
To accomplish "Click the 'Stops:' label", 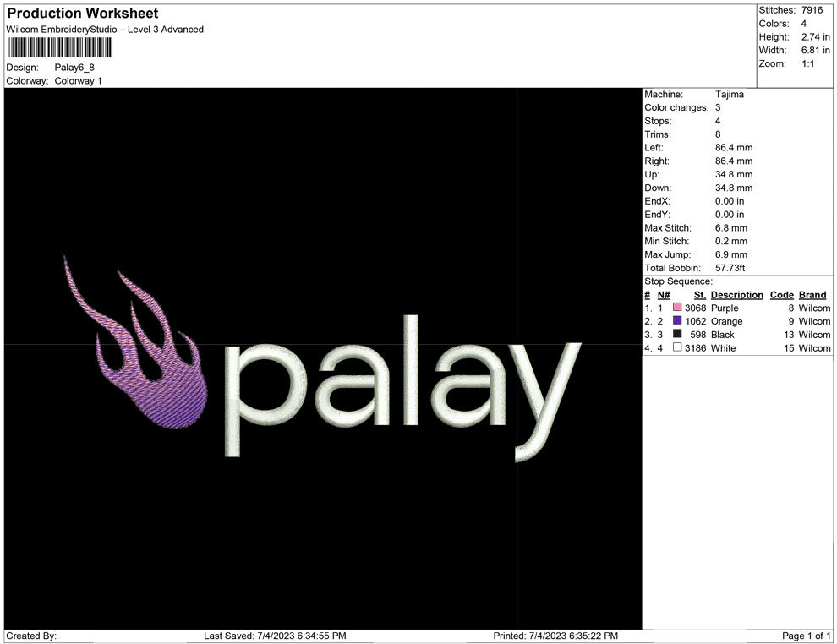I will (x=658, y=121).
